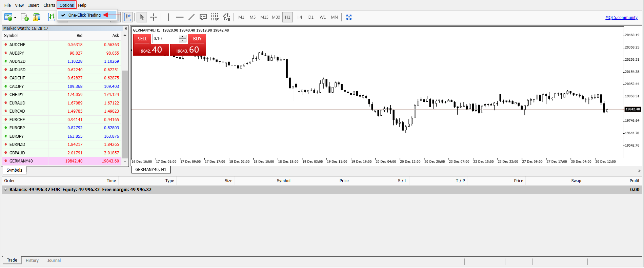Open the MQL5.community link
Image resolution: width=644 pixels, height=268 pixels.
click(621, 18)
